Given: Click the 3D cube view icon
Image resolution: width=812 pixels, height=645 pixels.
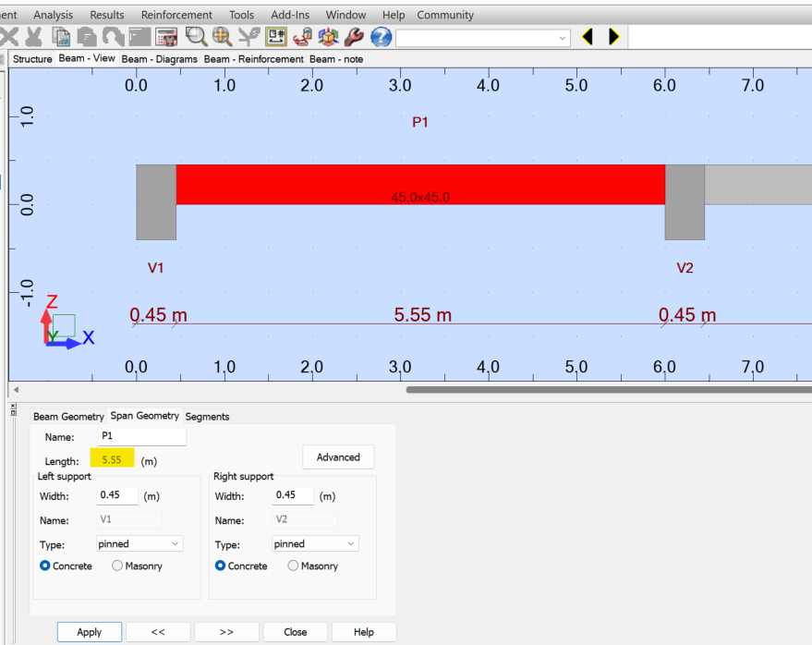Looking at the screenshot, I should 328,37.
